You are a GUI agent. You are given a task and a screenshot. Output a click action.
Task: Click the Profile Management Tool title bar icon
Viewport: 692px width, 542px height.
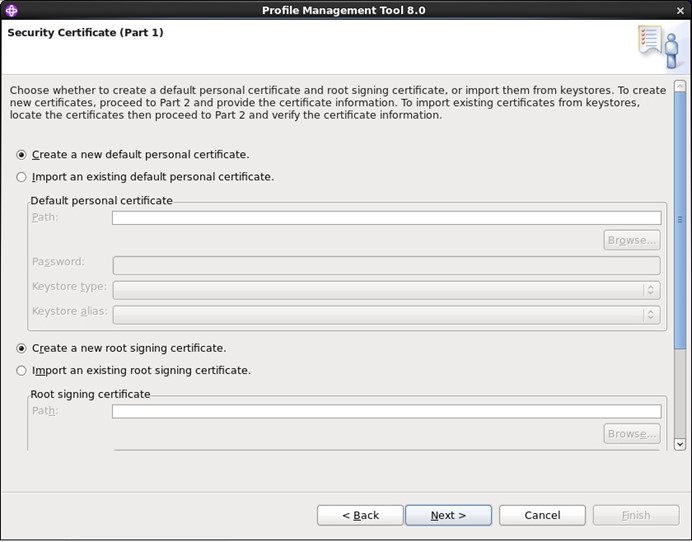11,10
